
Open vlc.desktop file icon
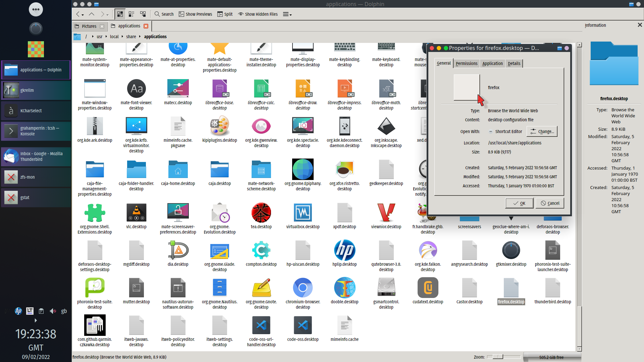(136, 213)
